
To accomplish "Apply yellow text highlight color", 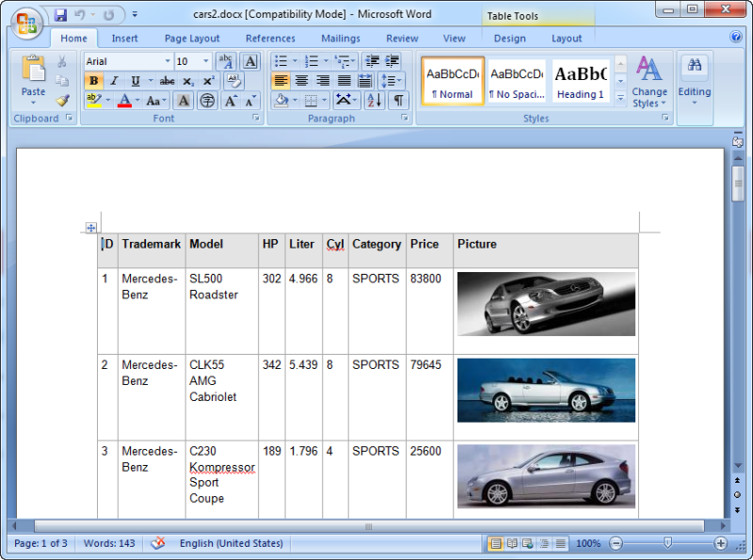I will [x=94, y=101].
